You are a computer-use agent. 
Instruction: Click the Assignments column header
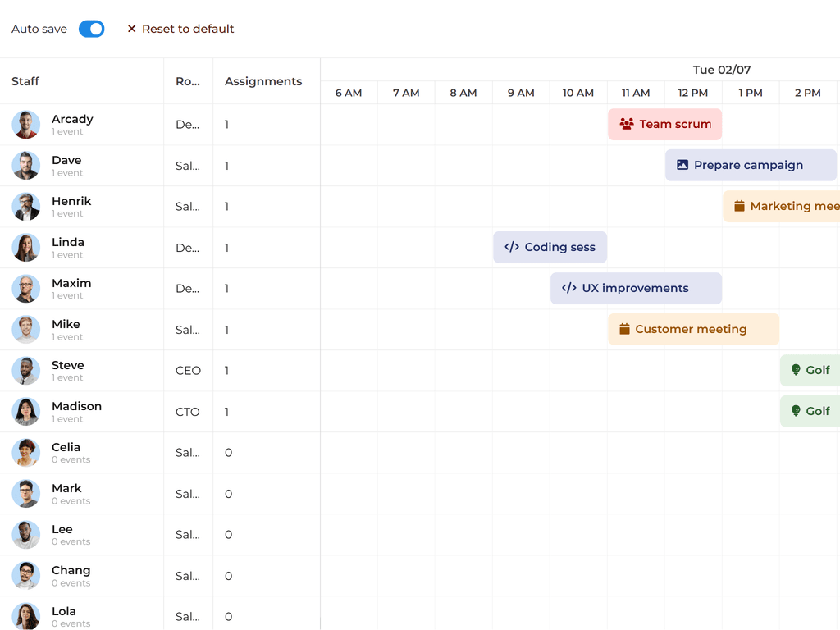pyautogui.click(x=263, y=81)
